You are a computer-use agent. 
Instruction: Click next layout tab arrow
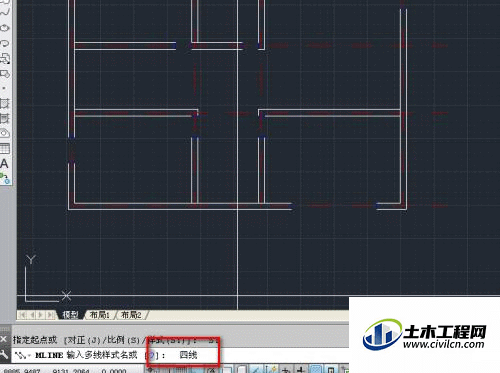tap(41, 315)
